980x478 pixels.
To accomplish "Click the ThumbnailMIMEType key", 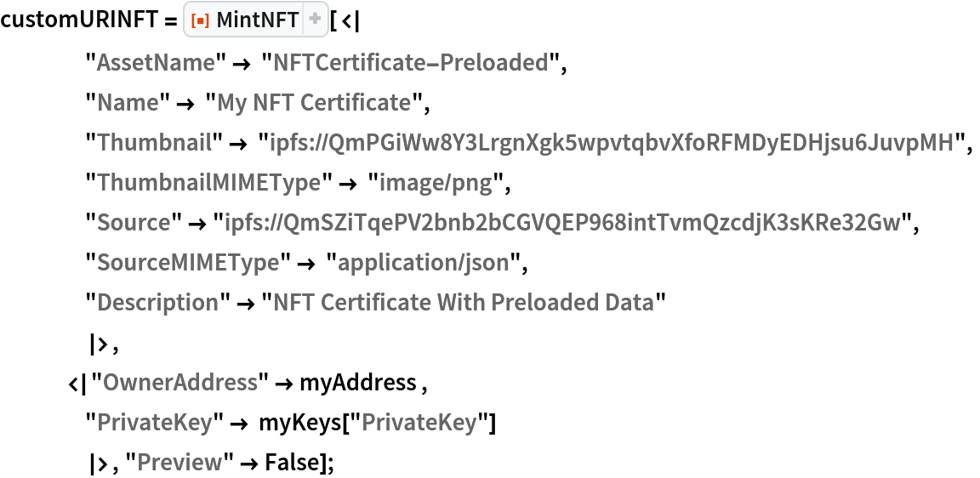I will click(208, 183).
